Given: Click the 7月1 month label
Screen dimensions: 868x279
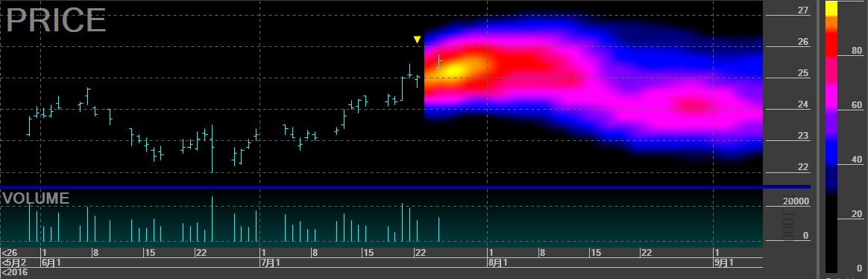Looking at the screenshot, I should (x=270, y=263).
